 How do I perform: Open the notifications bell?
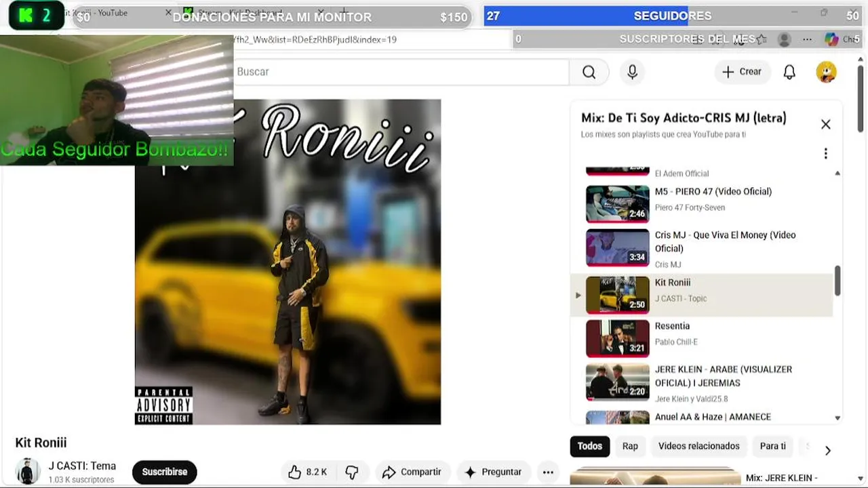tap(789, 72)
